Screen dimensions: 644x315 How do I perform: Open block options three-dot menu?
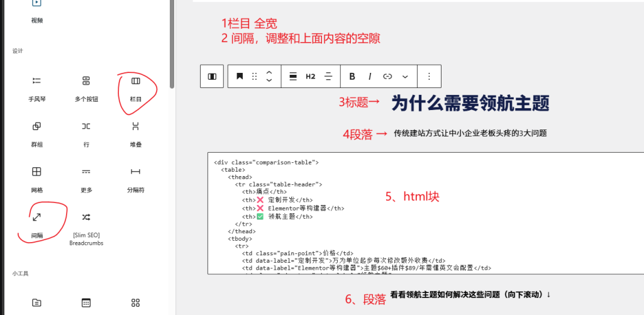[429, 76]
